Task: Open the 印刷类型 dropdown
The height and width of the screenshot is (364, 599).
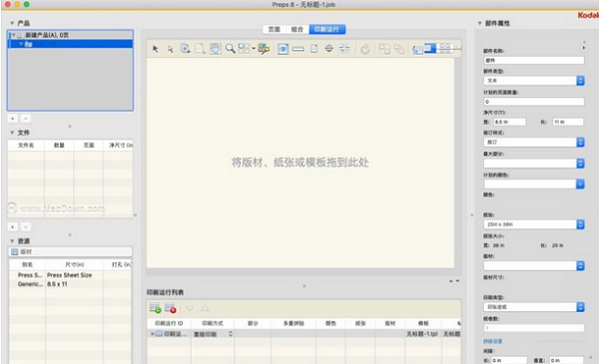Action: pyautogui.click(x=534, y=307)
